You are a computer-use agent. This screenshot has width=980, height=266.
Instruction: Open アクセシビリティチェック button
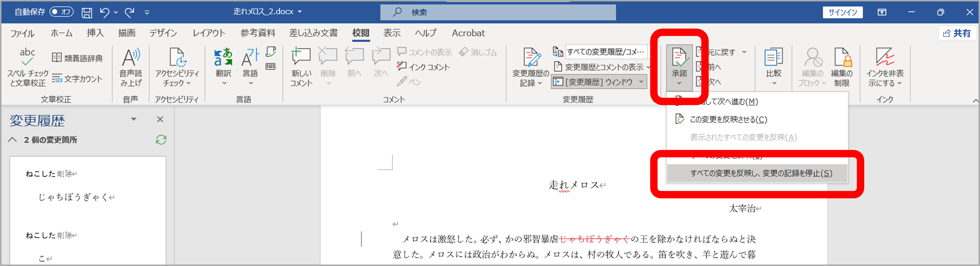pyautogui.click(x=177, y=67)
